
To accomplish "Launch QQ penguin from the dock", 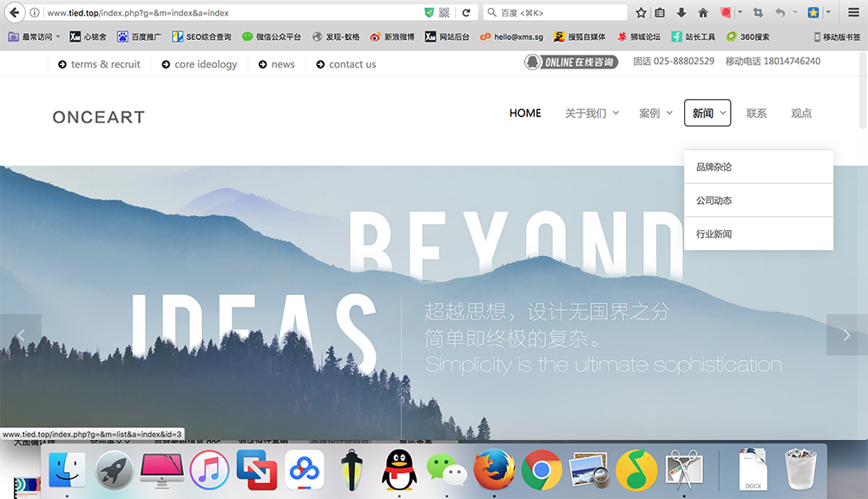I will [399, 470].
